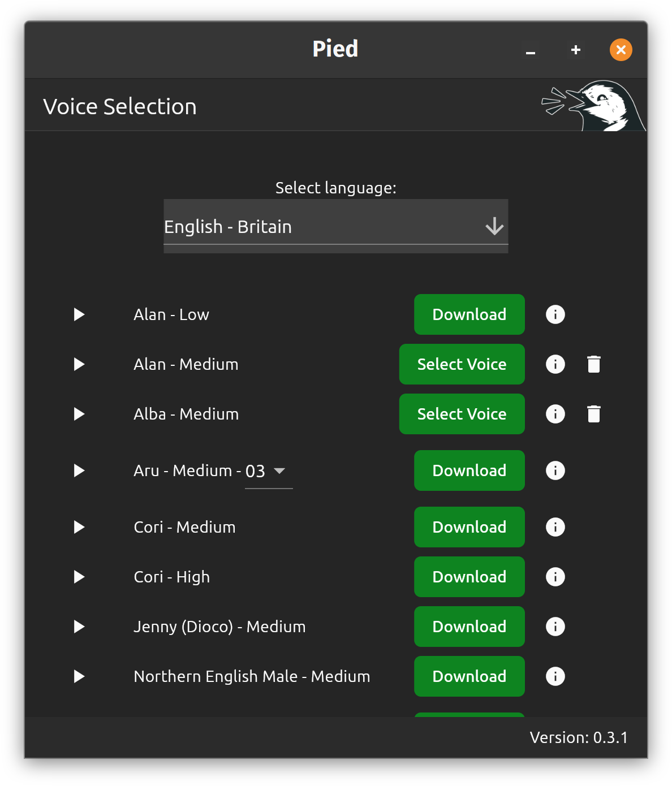Show info for Northern English Male voice
The image size is (672, 786).
pyautogui.click(x=555, y=676)
